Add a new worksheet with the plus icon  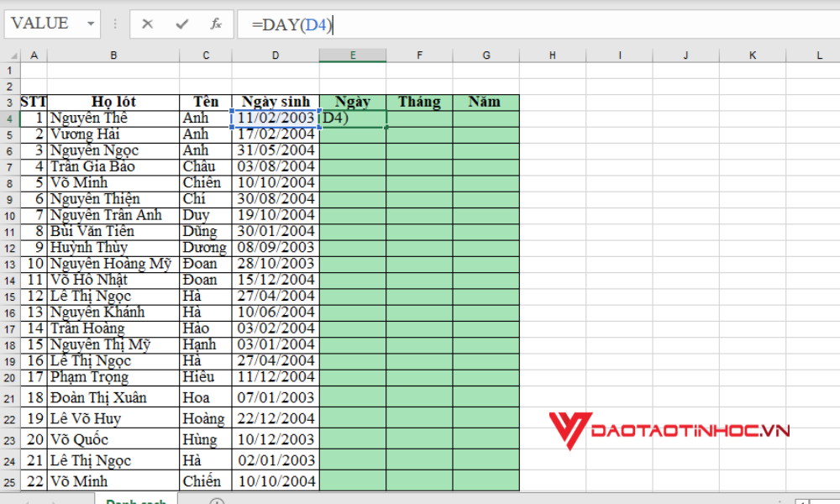click(217, 500)
